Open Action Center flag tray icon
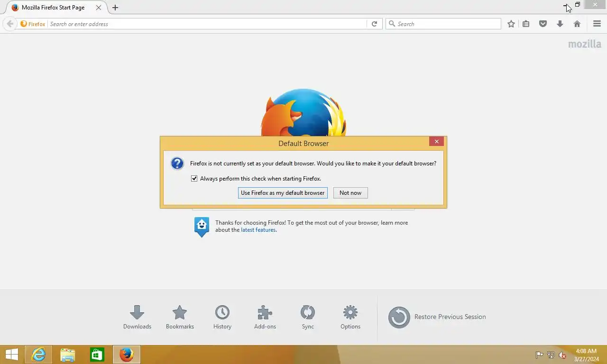 (540, 355)
